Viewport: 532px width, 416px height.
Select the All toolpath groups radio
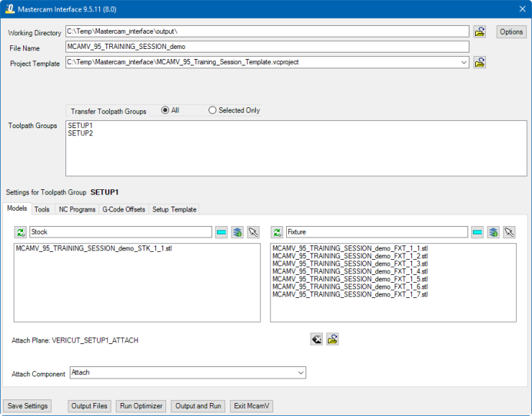click(x=165, y=110)
